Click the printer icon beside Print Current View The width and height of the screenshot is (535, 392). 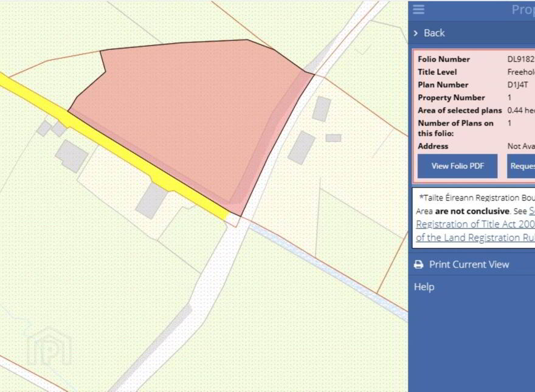tap(418, 264)
